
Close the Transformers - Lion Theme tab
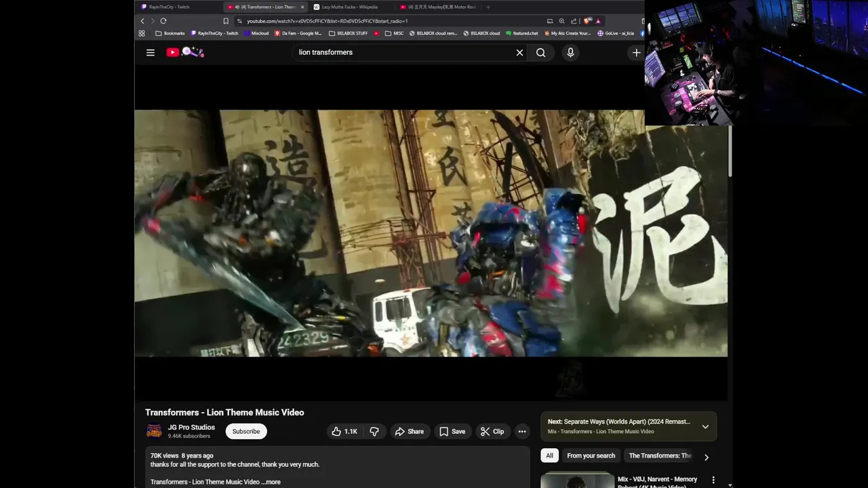click(x=302, y=7)
